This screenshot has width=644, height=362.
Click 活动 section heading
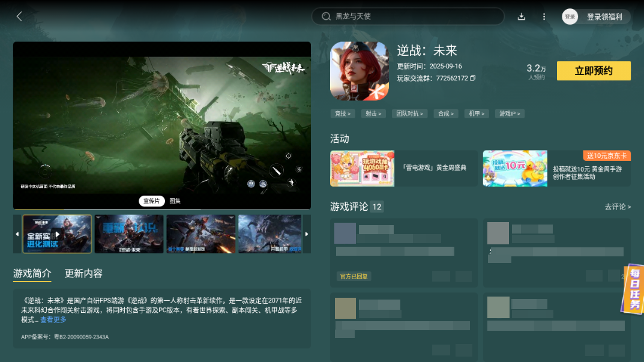coord(340,139)
